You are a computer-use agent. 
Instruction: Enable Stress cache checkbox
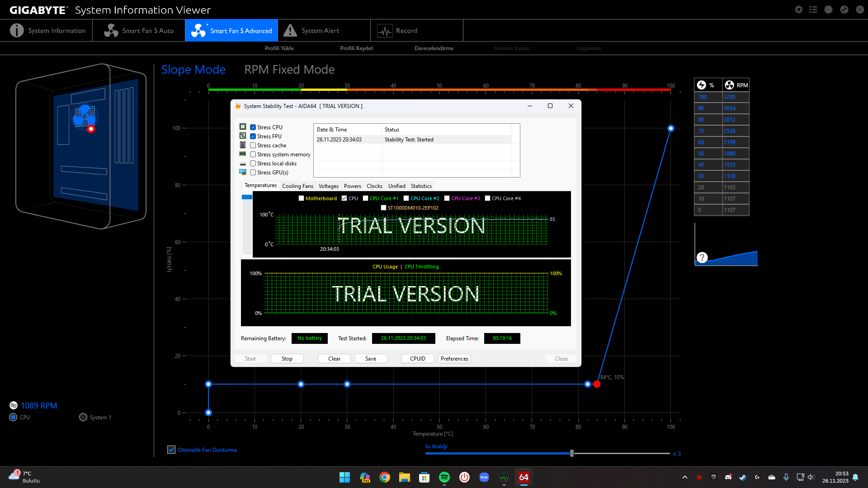pos(253,145)
